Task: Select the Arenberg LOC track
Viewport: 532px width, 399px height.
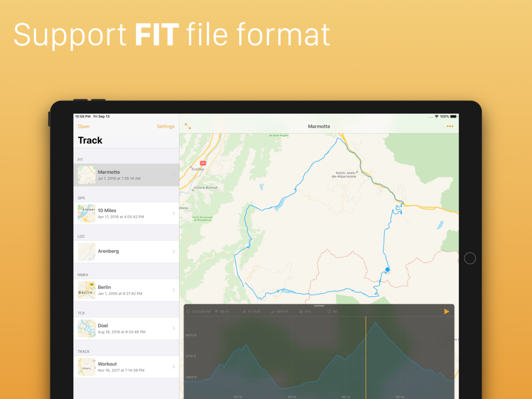Action: 126,252
